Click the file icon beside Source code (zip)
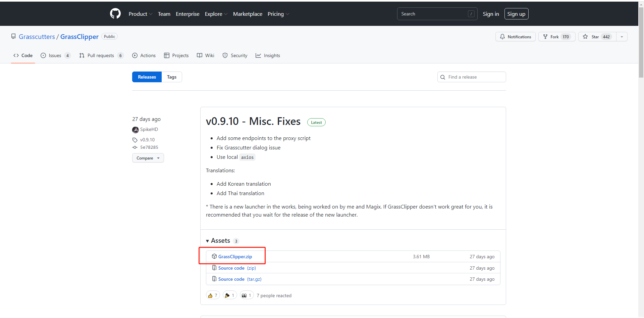 (214, 268)
